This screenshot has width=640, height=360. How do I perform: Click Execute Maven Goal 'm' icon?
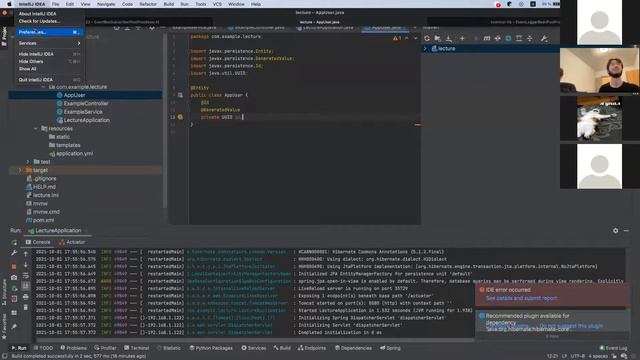[x=487, y=38]
